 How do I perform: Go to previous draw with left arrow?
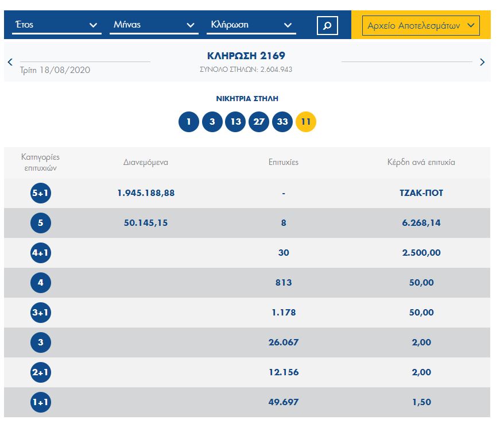10,62
